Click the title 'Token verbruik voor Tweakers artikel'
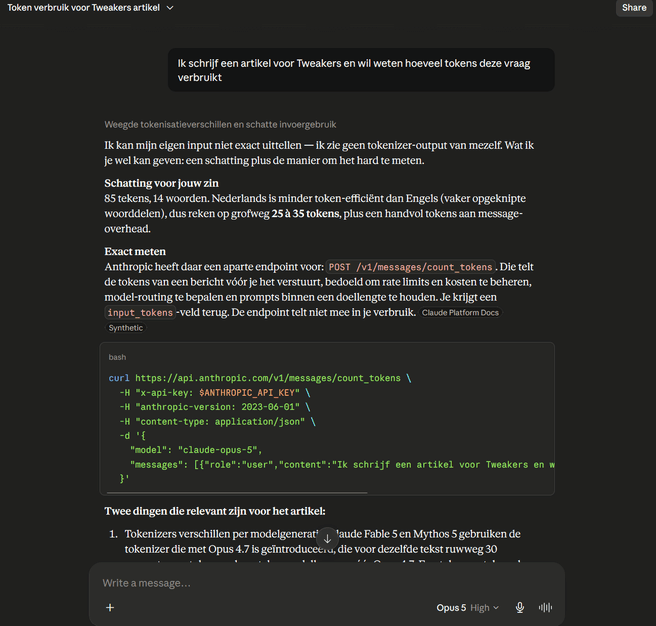The image size is (656, 626). (x=83, y=8)
